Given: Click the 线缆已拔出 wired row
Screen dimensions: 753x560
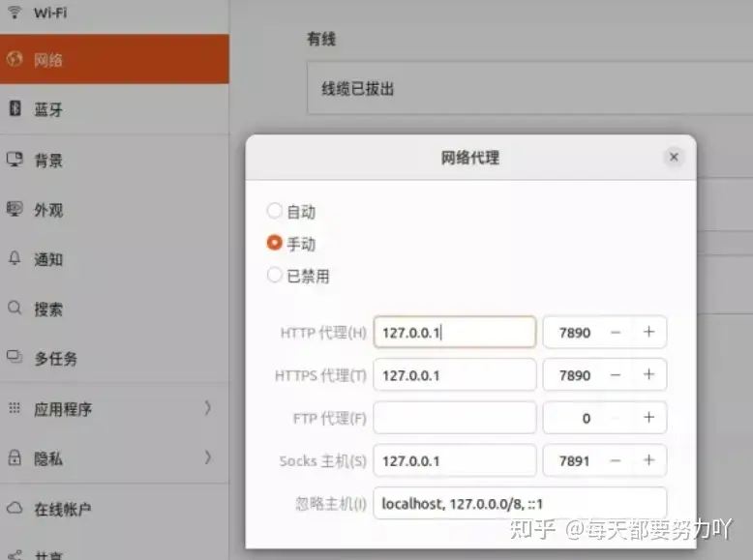Looking at the screenshot, I should [529, 88].
